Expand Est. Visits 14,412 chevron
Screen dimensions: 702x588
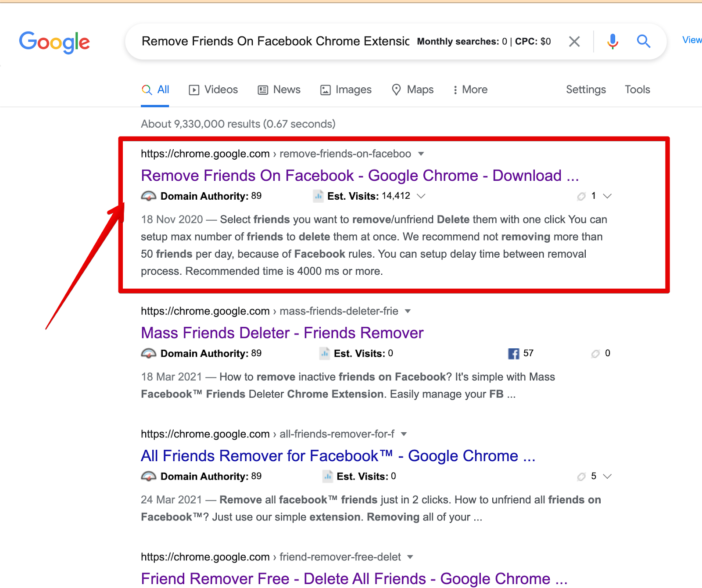coord(421,196)
